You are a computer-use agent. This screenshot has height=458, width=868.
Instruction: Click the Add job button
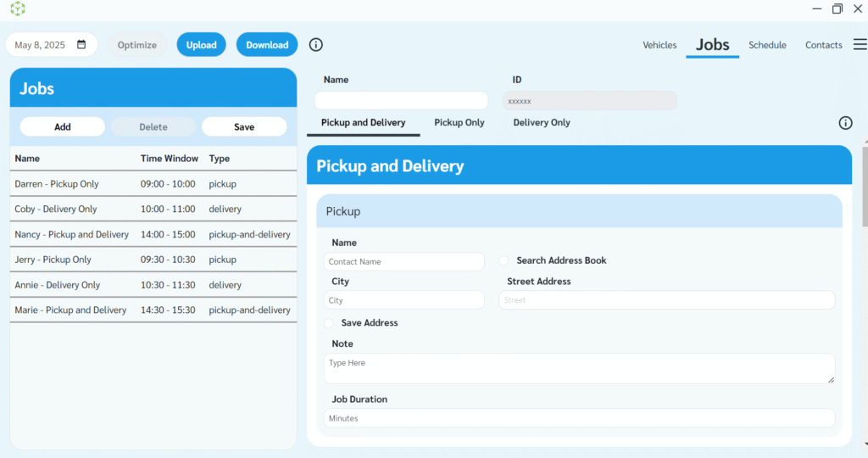[x=63, y=127]
